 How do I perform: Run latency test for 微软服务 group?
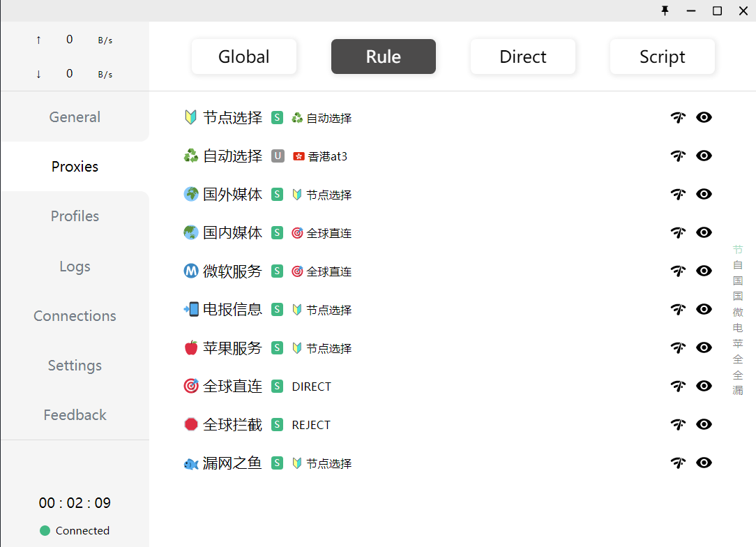click(x=678, y=271)
